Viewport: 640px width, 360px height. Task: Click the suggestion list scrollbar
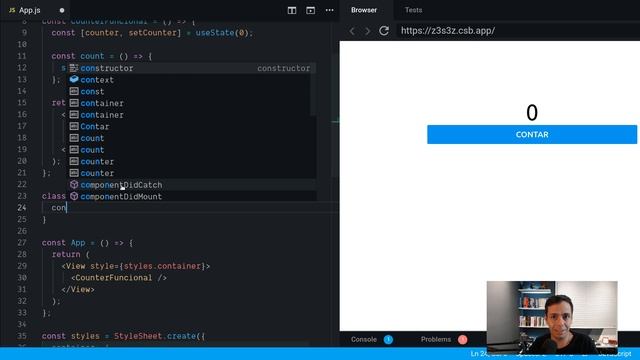click(313, 95)
